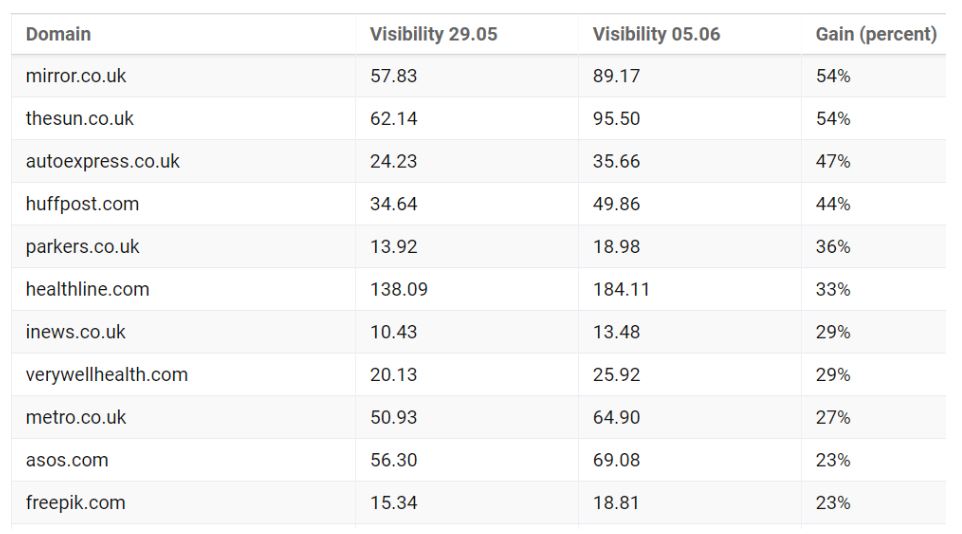962x534 pixels.
Task: Click the 57.83 visibility value for mirror
Action: (x=393, y=75)
